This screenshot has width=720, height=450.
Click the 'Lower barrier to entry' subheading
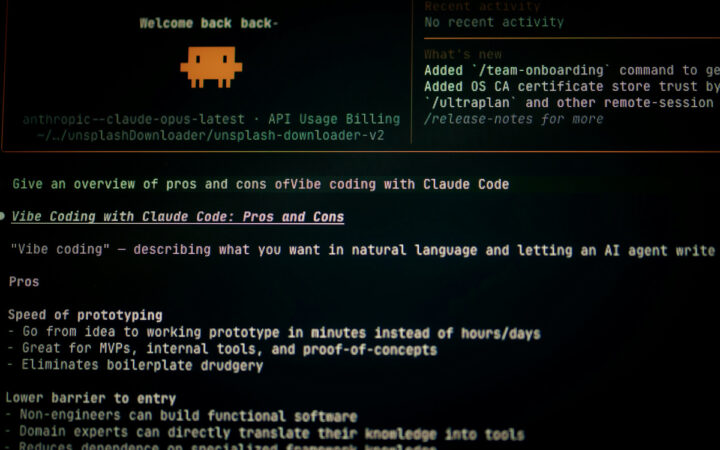(90, 398)
